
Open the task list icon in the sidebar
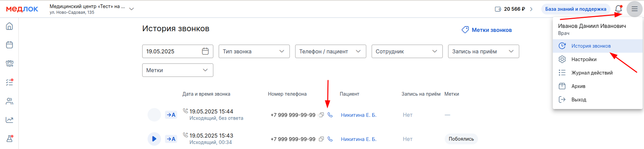[x=9, y=82]
